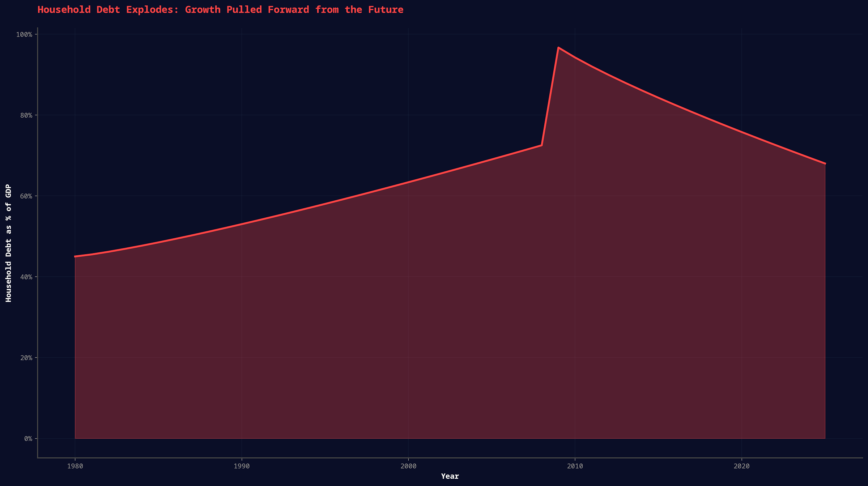
Task: Click the line's starting point at 1980
Action: click(x=75, y=256)
